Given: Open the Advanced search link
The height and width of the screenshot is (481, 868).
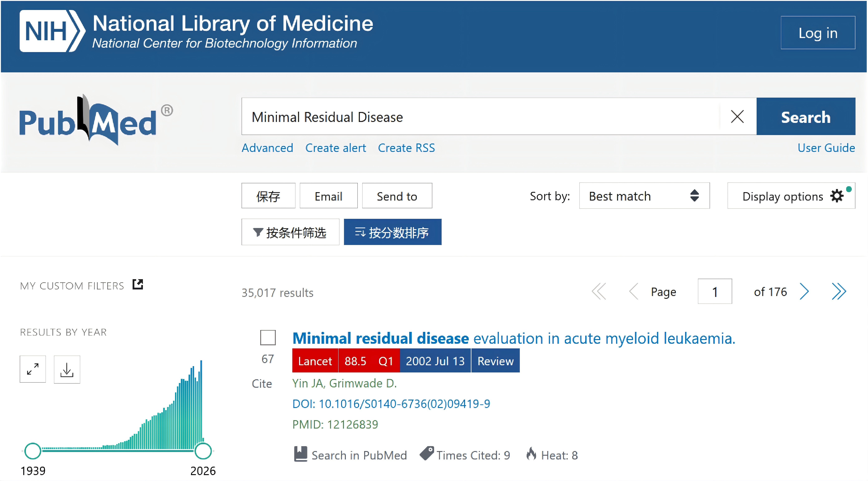Looking at the screenshot, I should [x=267, y=148].
